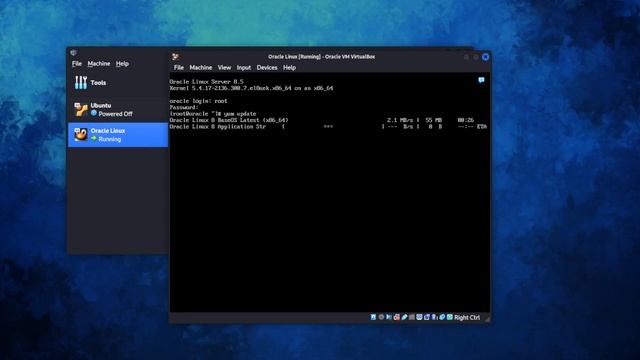Open Devices menu in Oracle Linux VM window
This screenshot has width=640, height=360.
pyautogui.click(x=267, y=68)
